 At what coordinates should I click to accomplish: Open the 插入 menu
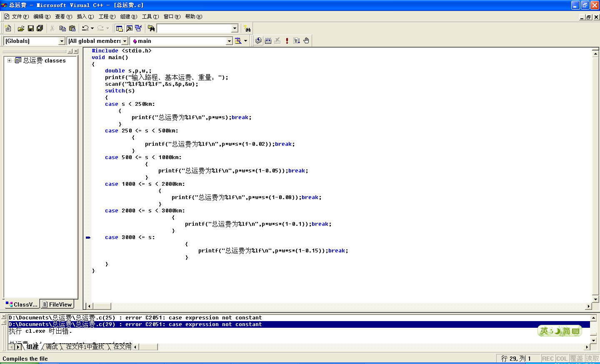click(85, 17)
